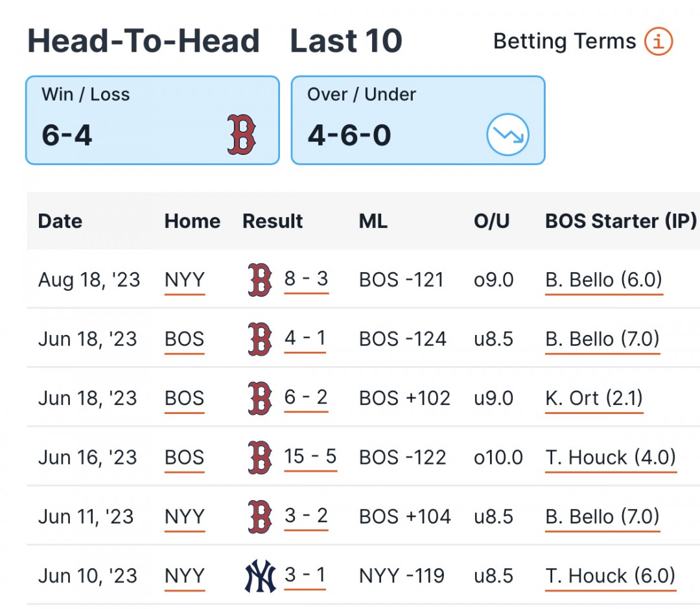This screenshot has height=609, width=700.
Task: Click Yankees logo in Jun 10 row
Action: point(261,576)
